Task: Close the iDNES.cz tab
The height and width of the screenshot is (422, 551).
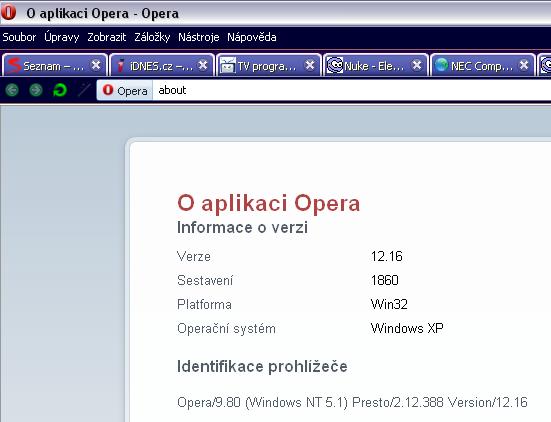Action: click(203, 65)
